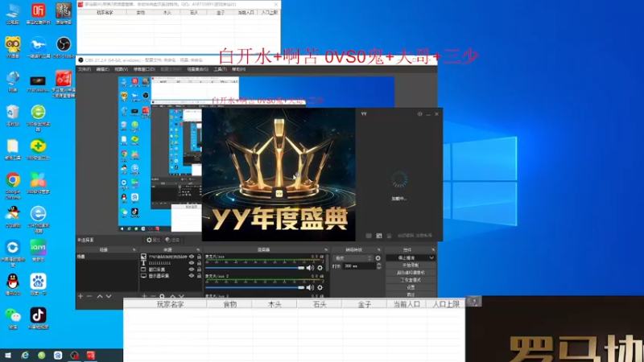Lock the display capture source
This screenshot has width=644, height=362.
click(x=199, y=276)
